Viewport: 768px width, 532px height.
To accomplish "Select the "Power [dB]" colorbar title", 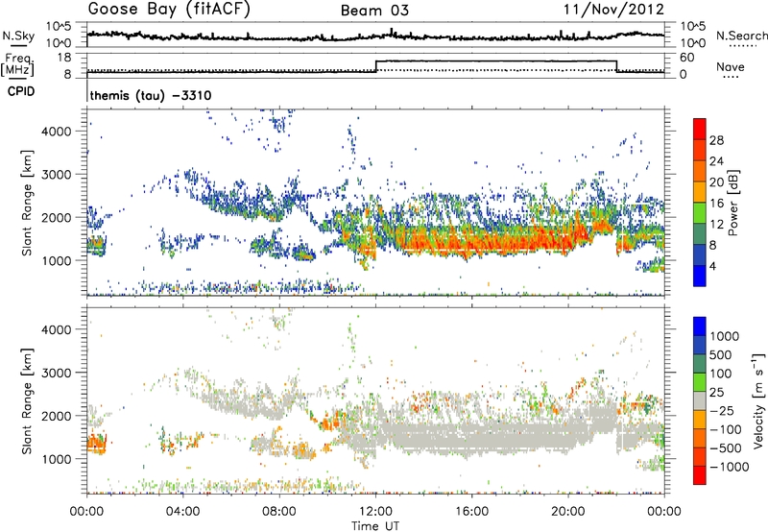I will tap(733, 203).
